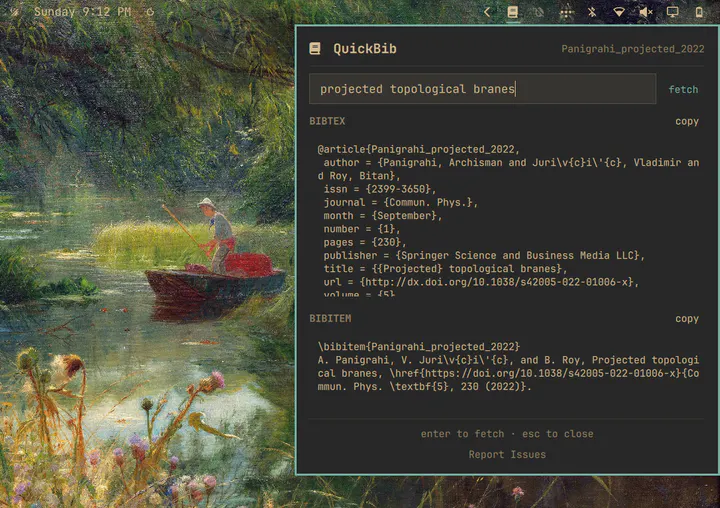The height and width of the screenshot is (508, 720).
Task: Click the QuickBib logo icon in panel header
Action: 315,48
